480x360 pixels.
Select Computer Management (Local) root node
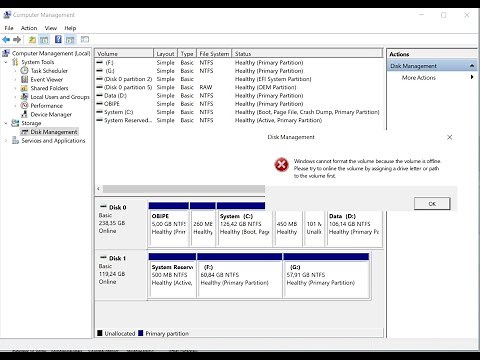point(46,53)
